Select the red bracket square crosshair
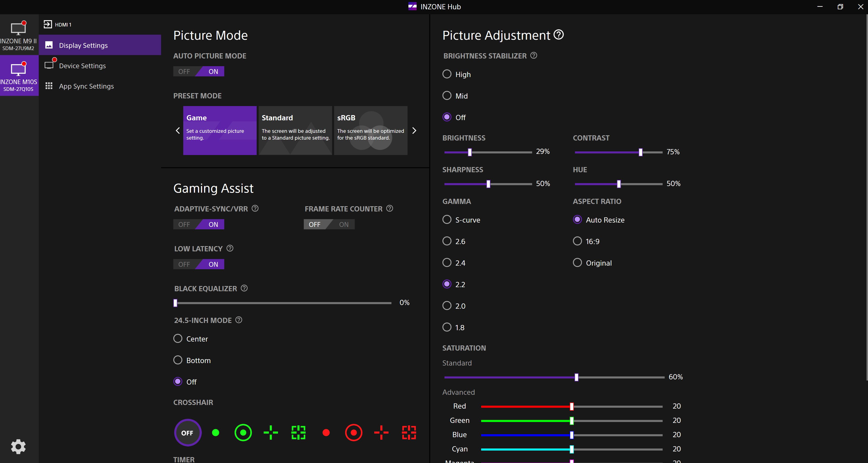This screenshot has height=463, width=868. tap(409, 433)
